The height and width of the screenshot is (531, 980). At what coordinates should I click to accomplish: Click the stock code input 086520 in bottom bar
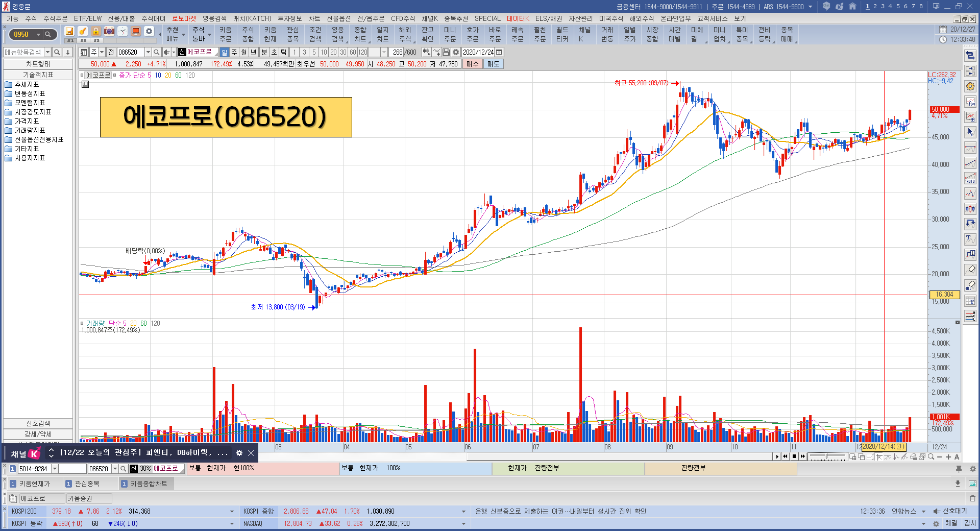pyautogui.click(x=99, y=469)
